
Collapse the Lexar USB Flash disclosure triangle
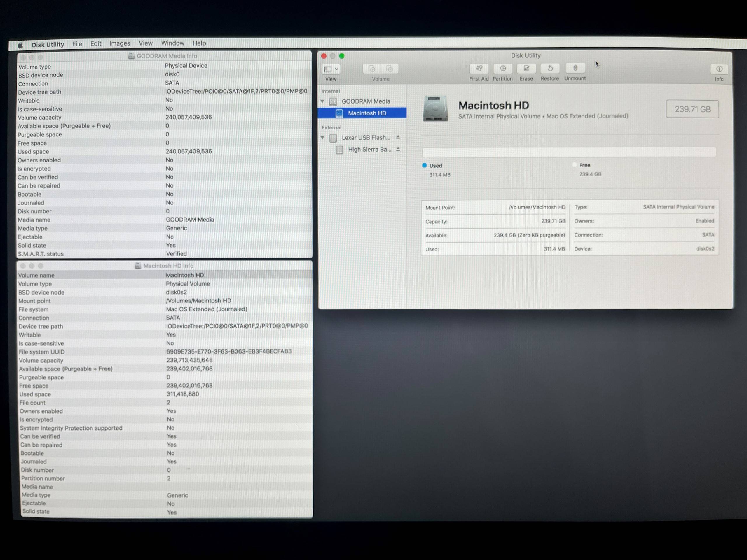pos(322,138)
